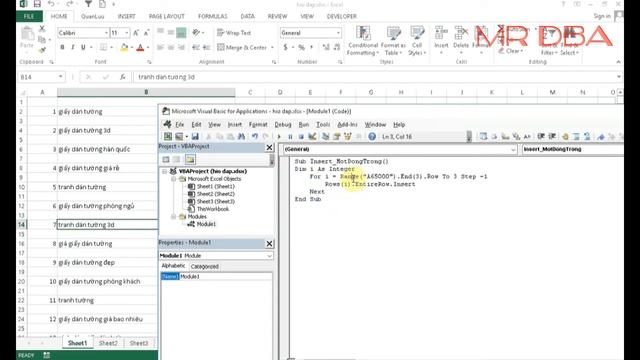Open the FILE tab in Excel
The width and height of the screenshot is (640, 360).
[29, 16]
